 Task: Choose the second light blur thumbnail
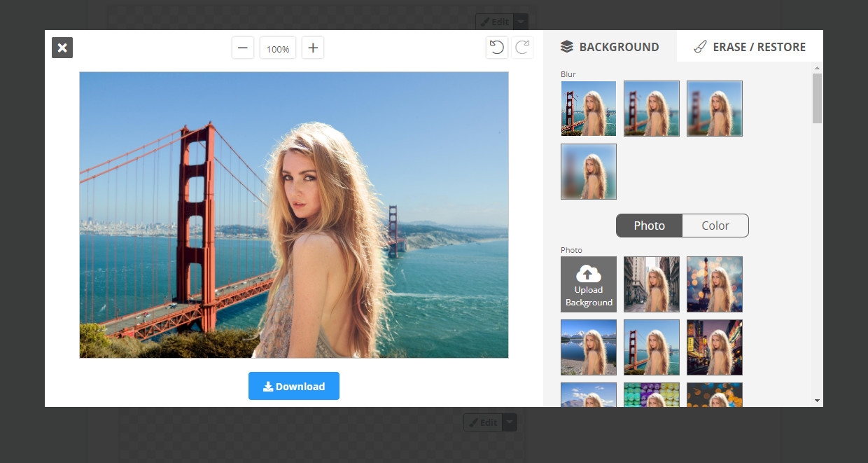coord(652,109)
